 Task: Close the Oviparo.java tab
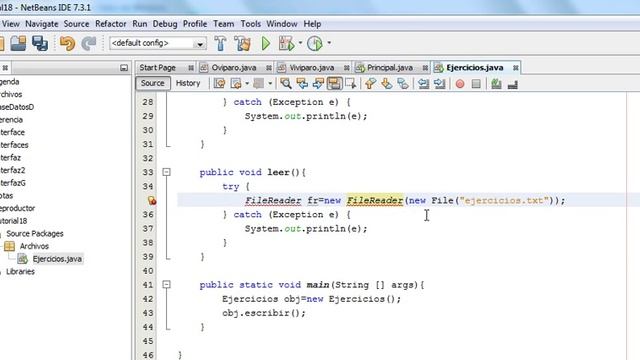[269, 68]
